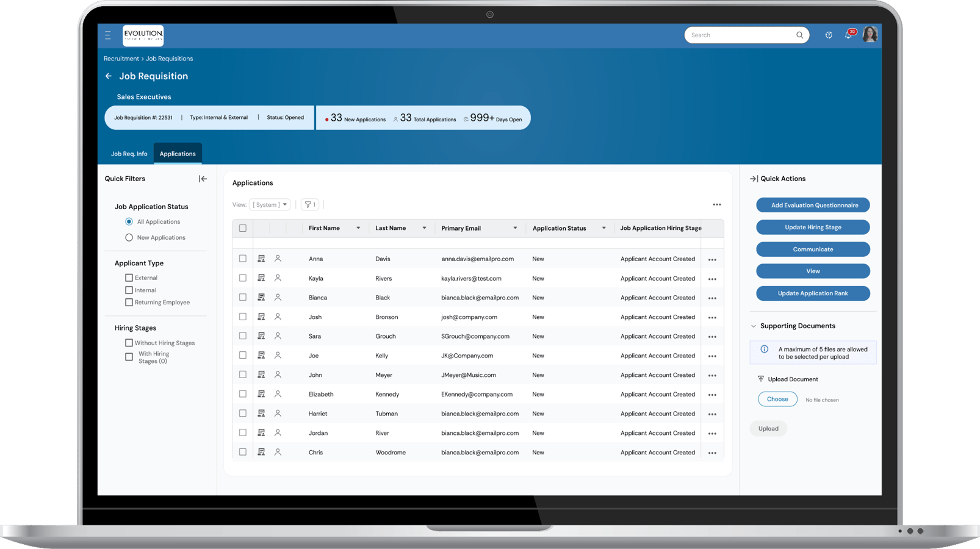Click the Communicate quick action button
The image size is (980, 549).
click(x=812, y=249)
